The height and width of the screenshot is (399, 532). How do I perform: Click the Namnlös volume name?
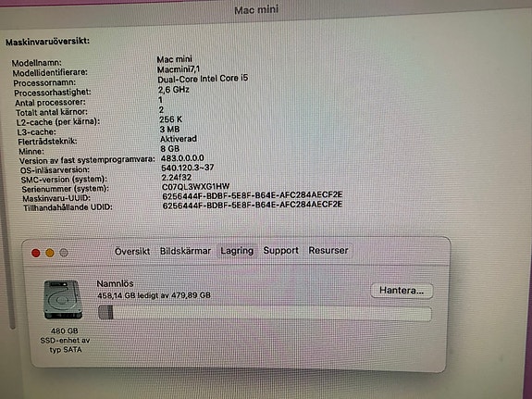click(x=115, y=283)
